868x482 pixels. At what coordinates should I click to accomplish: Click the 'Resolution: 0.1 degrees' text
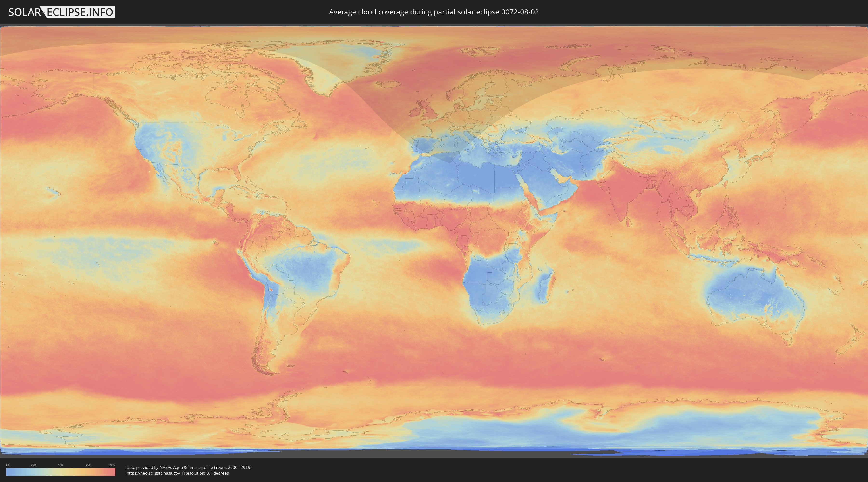click(206, 473)
